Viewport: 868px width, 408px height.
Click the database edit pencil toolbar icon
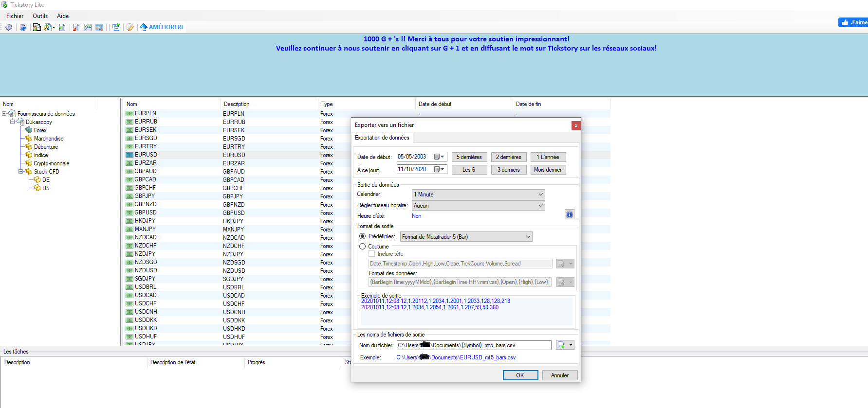click(x=130, y=27)
